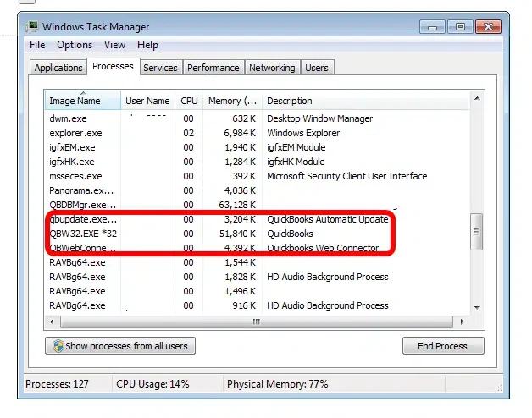
Task: Switch to the Performance tab
Action: [213, 68]
